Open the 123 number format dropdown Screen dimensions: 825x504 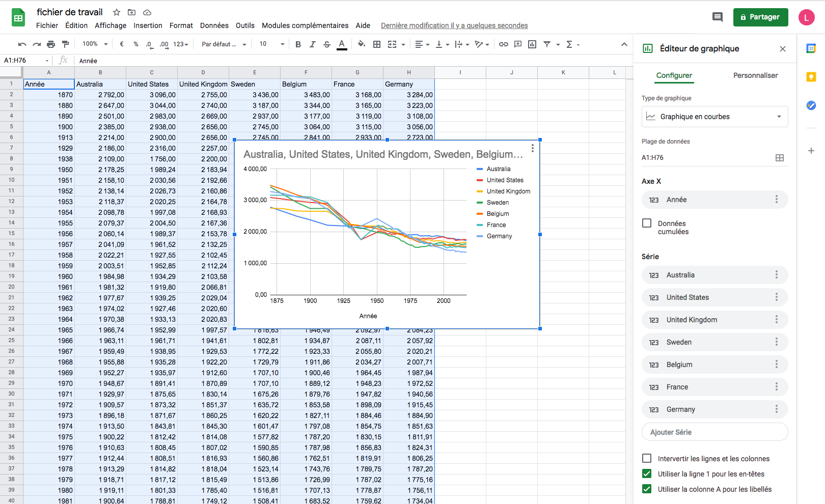tap(181, 44)
